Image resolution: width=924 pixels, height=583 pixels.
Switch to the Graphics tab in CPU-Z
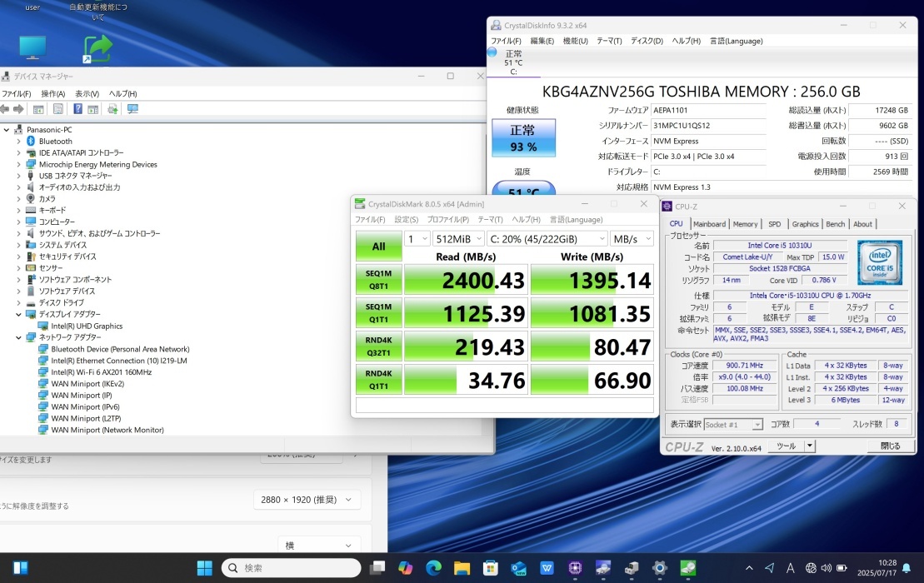805,224
